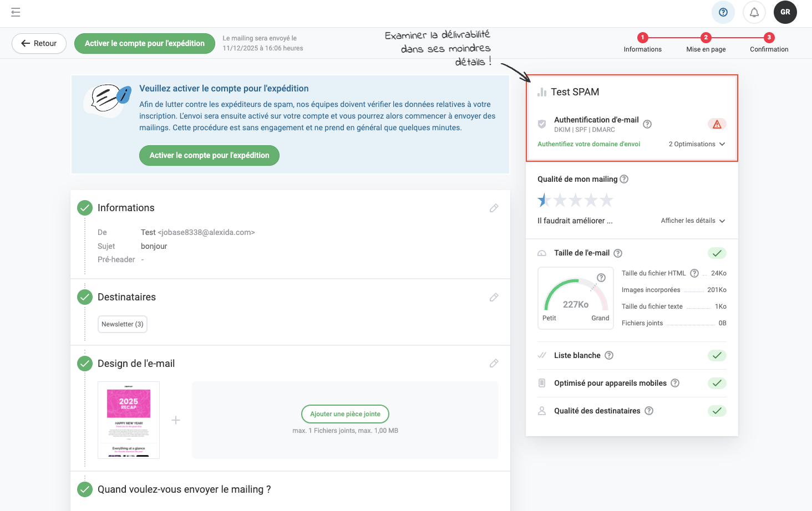Click Optimisé pour appareils mobiles checkmark
The image size is (812, 511).
[x=717, y=383]
